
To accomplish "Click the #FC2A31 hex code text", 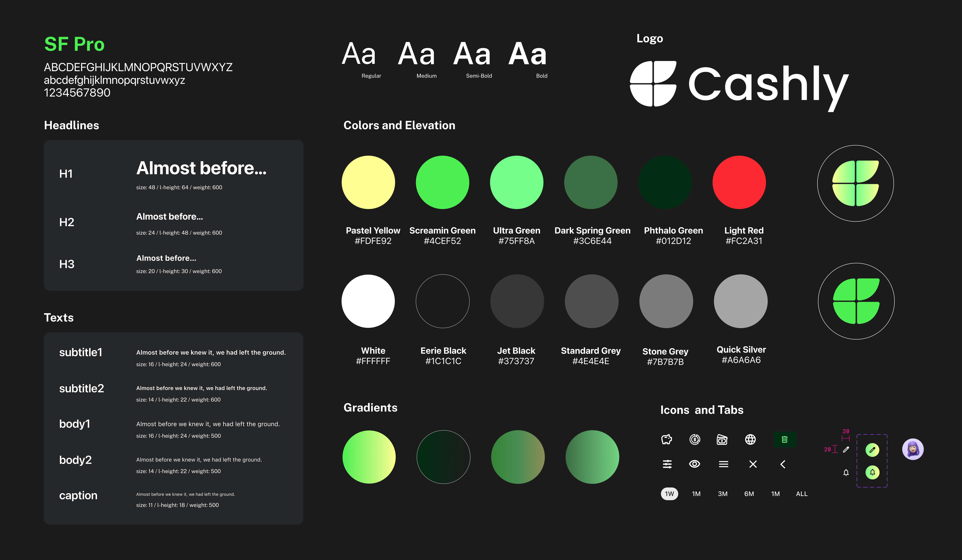I will pyautogui.click(x=744, y=241).
